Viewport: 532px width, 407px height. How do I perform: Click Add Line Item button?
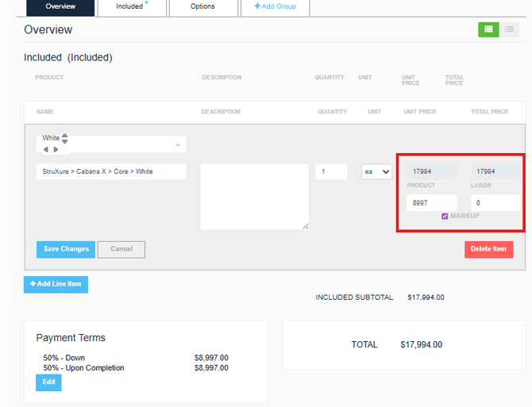pos(56,284)
